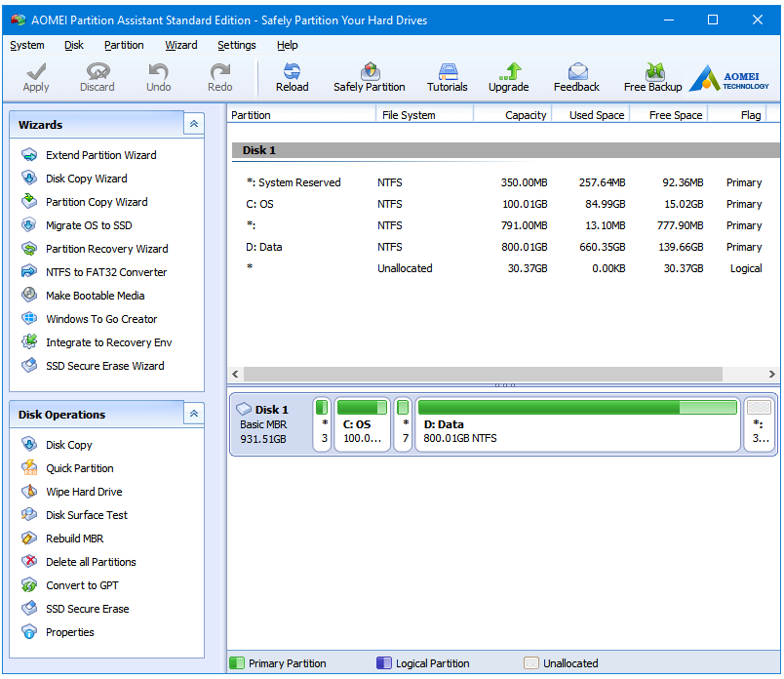Screen dimensions: 784x679
Task: Click the Migrate OS to SSD icon
Action: [x=29, y=225]
